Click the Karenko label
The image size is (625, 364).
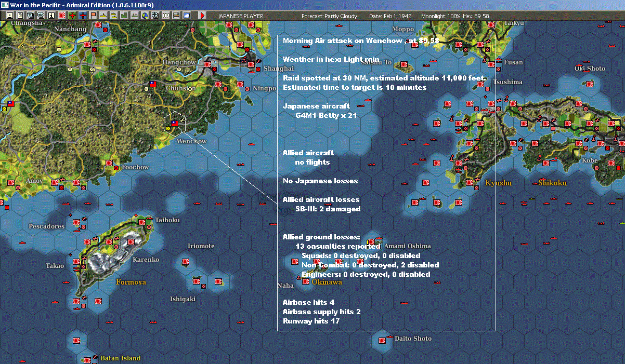[x=146, y=260]
